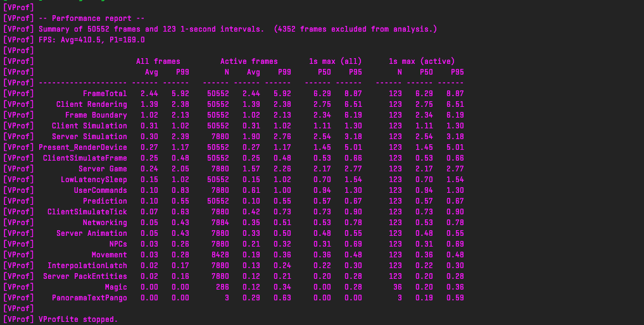This screenshot has width=644, height=325.
Task: Click the "Server PackEntities" row label
Action: 85,276
